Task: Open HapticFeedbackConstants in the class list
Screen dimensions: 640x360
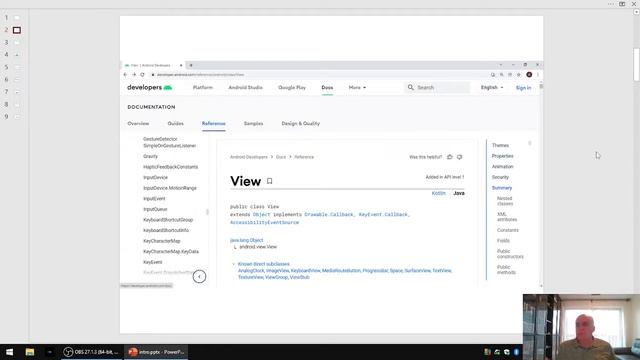Action: (x=170, y=167)
